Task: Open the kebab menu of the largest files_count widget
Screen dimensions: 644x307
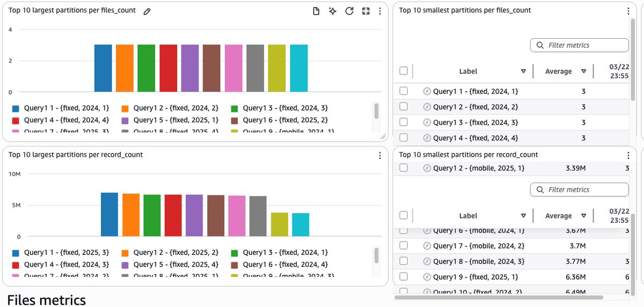Action: [x=380, y=11]
